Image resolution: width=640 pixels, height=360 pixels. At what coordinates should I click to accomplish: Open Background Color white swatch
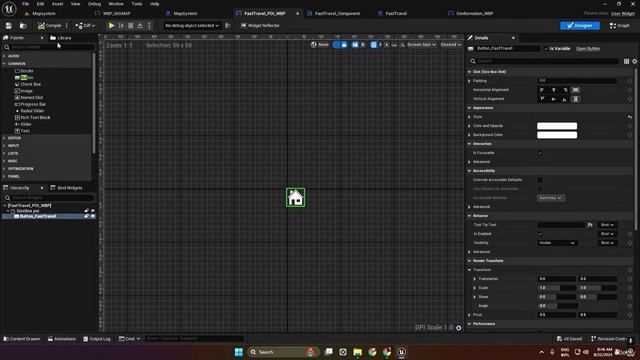tap(557, 135)
